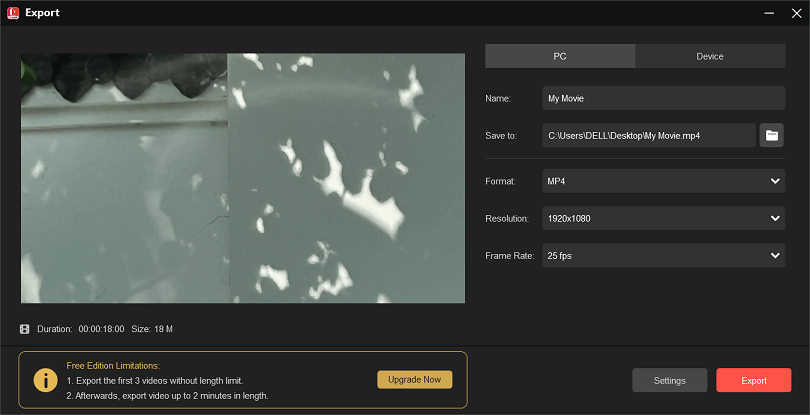Expand the Format dropdown showing MP4
Viewport: 810px width, 415px height.
pyautogui.click(x=663, y=181)
